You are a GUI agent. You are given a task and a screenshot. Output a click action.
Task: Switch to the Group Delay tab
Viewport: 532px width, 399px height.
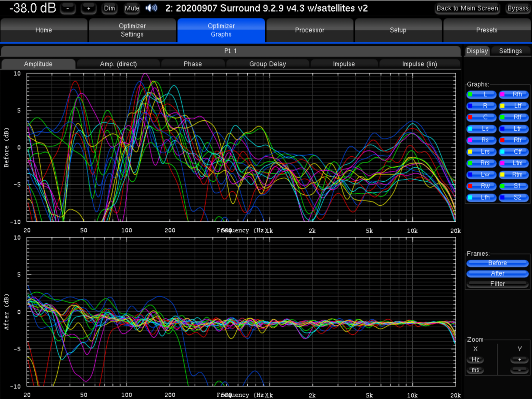pos(268,64)
